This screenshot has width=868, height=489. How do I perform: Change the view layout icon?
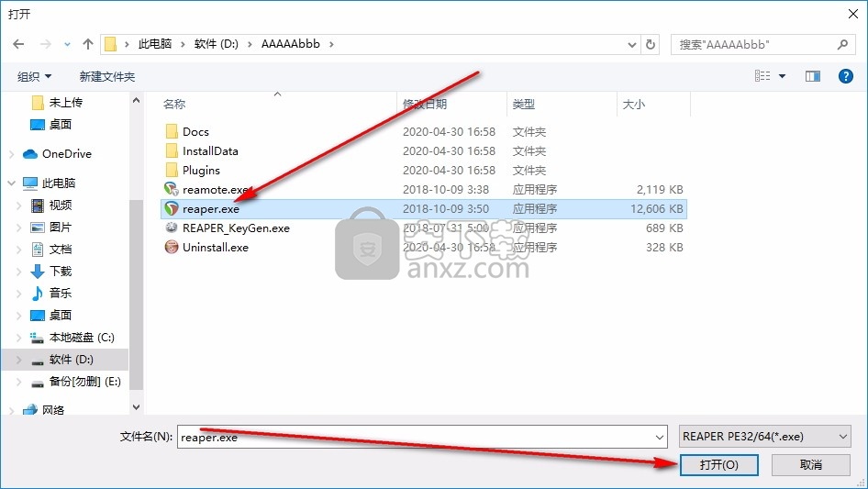[762, 76]
